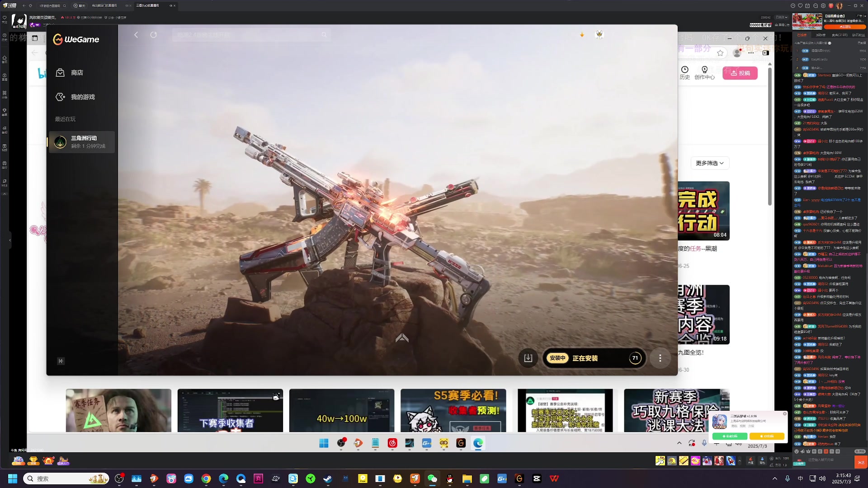Expand 更多筛选 filter dropdown
Screen dimensions: 868x488
[x=710, y=163]
